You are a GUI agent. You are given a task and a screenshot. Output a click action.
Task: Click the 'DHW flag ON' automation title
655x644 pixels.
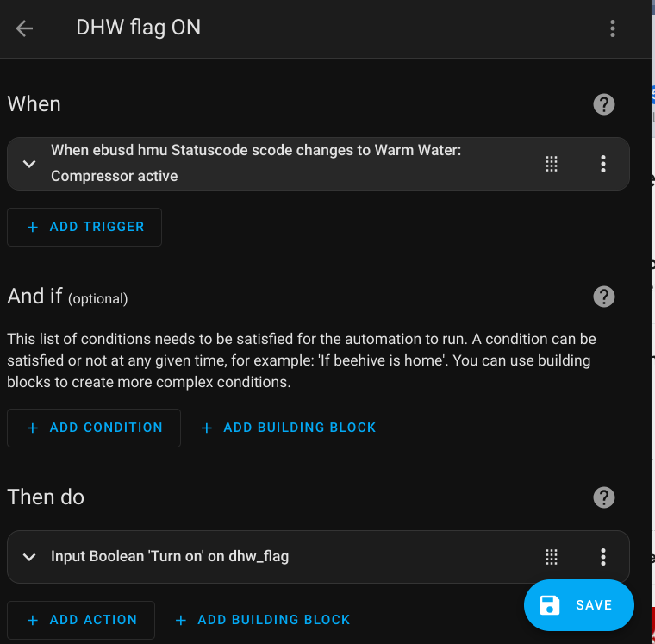coord(138,28)
